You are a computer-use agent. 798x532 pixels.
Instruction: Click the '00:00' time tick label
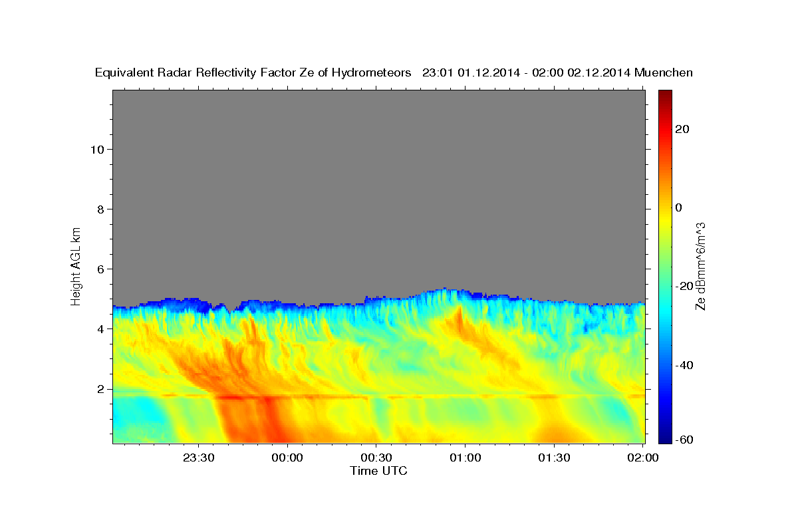tap(287, 458)
